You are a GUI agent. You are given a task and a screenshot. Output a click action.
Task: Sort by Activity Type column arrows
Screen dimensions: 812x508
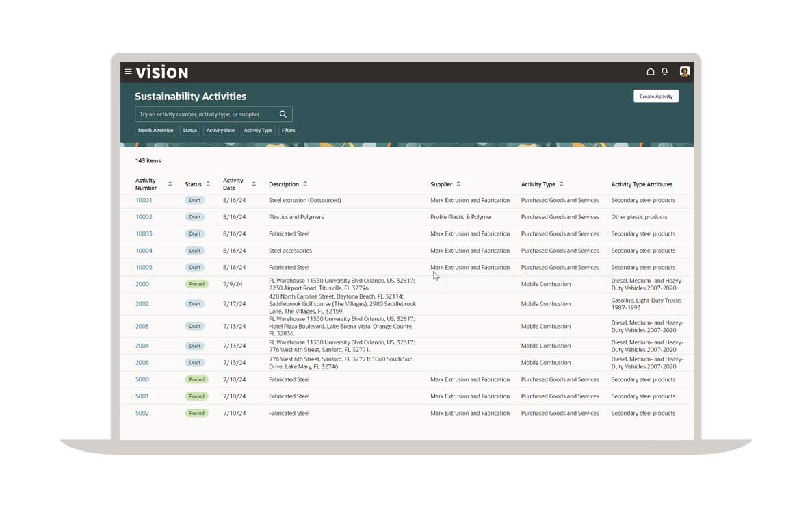click(x=562, y=184)
